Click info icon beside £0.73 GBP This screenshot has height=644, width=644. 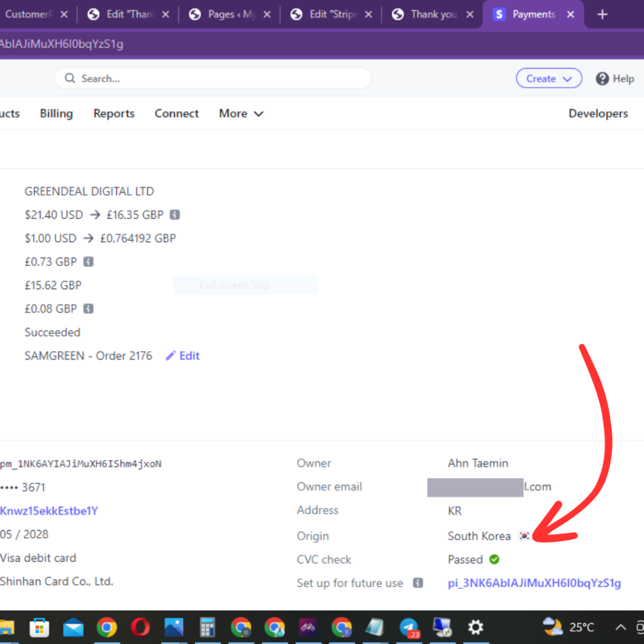pyautogui.click(x=88, y=262)
